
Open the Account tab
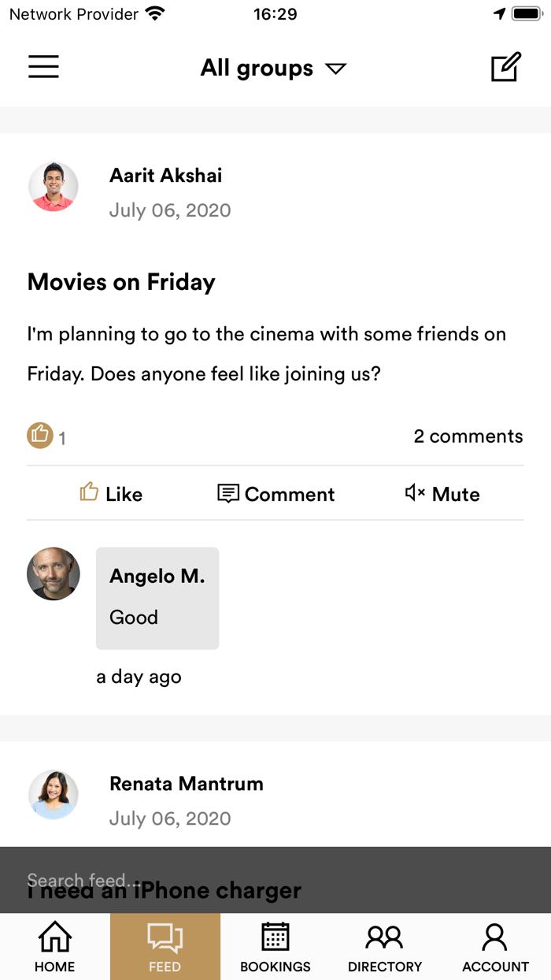(x=495, y=947)
